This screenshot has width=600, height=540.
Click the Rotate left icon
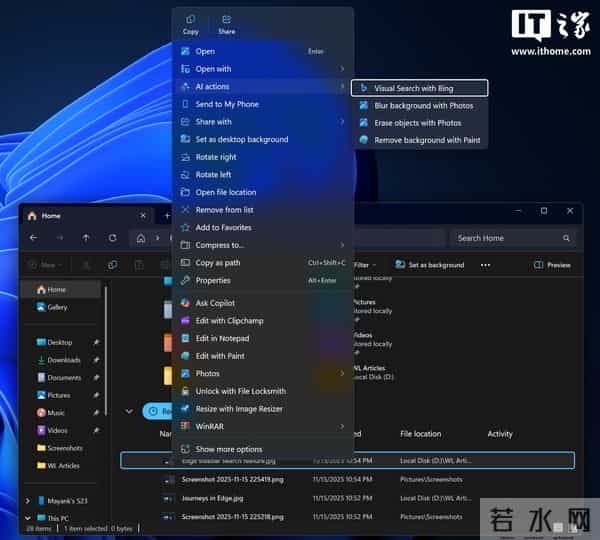coord(185,175)
